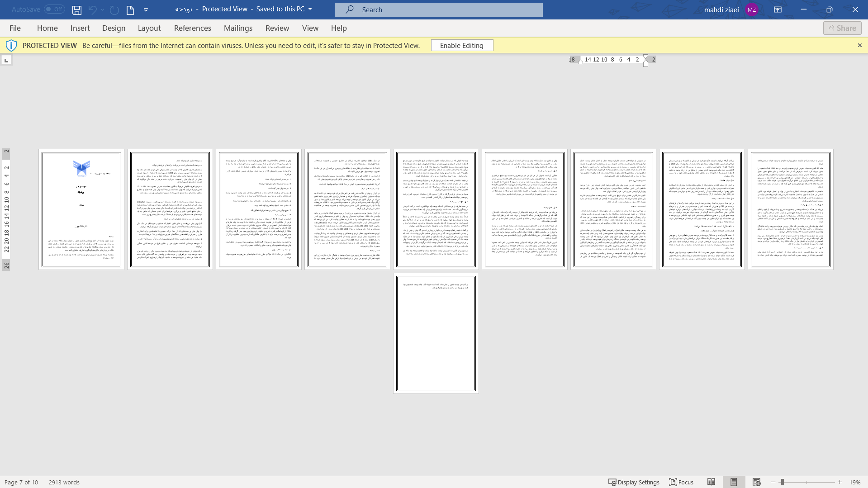Open Ribbon Display Options icon
The image size is (868, 488).
(x=778, y=9)
